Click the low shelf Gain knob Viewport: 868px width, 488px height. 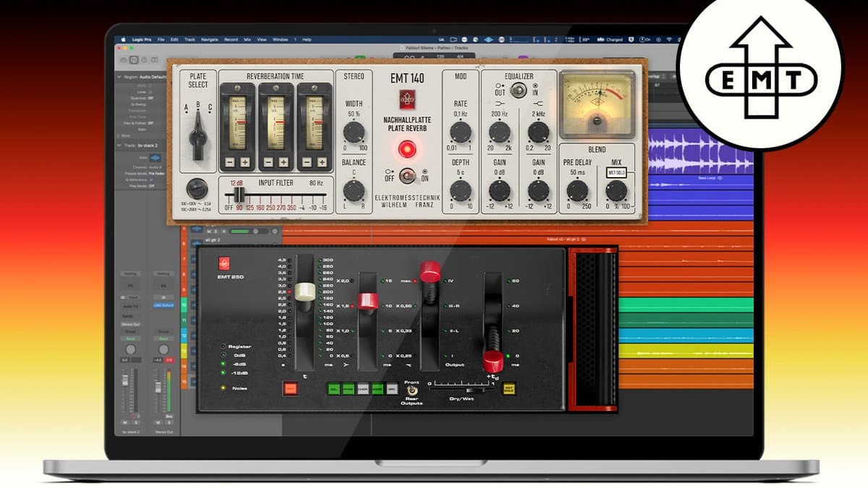pyautogui.click(x=500, y=190)
